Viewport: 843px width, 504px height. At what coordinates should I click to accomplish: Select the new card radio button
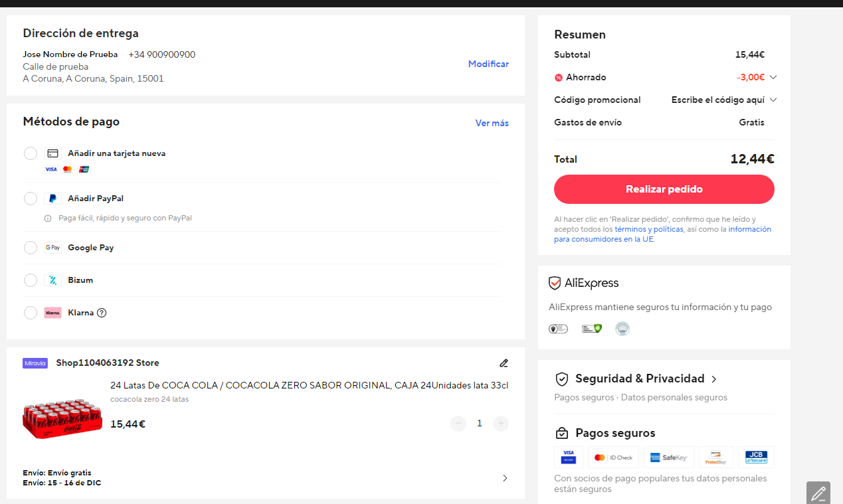31,153
